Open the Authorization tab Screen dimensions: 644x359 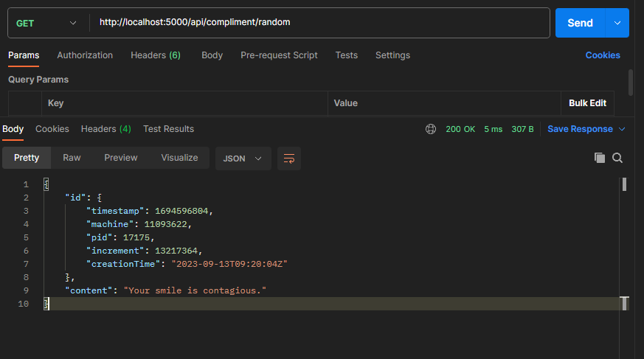(x=85, y=55)
